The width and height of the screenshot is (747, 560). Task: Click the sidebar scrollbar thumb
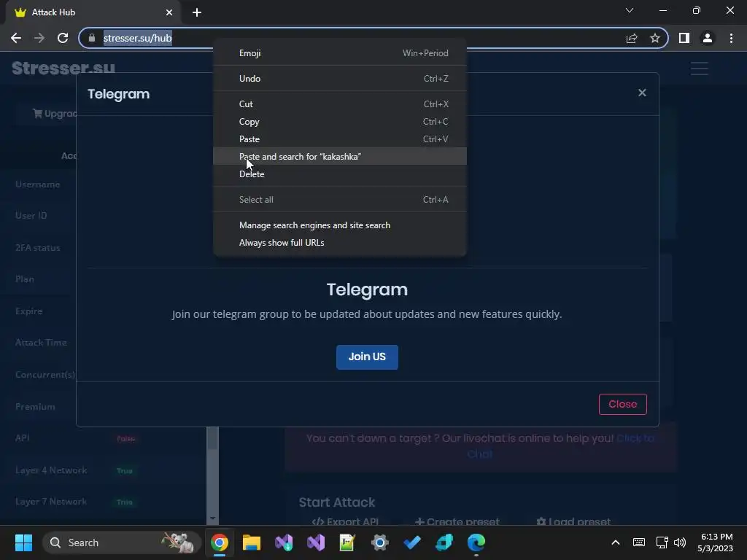(x=212, y=438)
